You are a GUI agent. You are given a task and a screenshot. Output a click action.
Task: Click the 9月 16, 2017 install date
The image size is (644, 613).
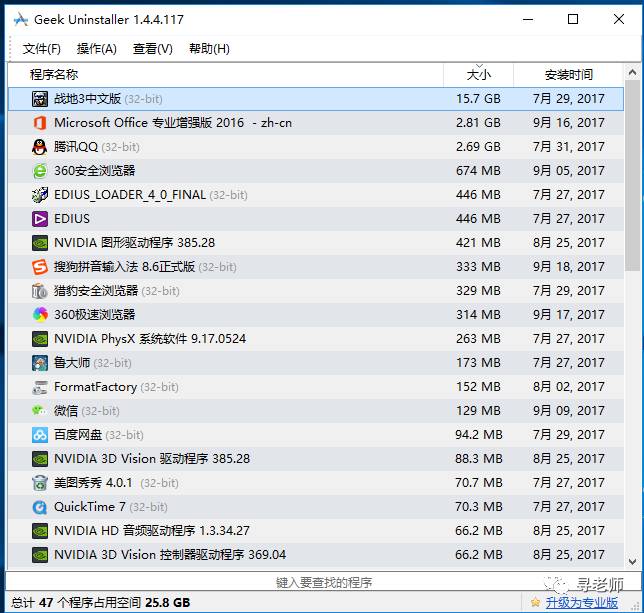pyautogui.click(x=569, y=123)
